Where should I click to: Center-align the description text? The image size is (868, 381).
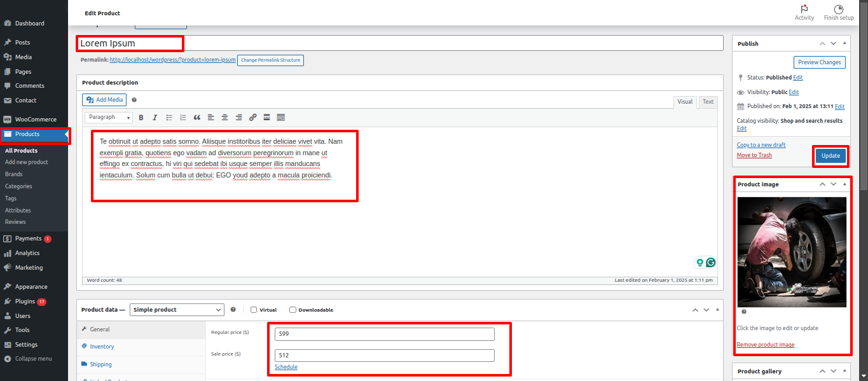224,118
